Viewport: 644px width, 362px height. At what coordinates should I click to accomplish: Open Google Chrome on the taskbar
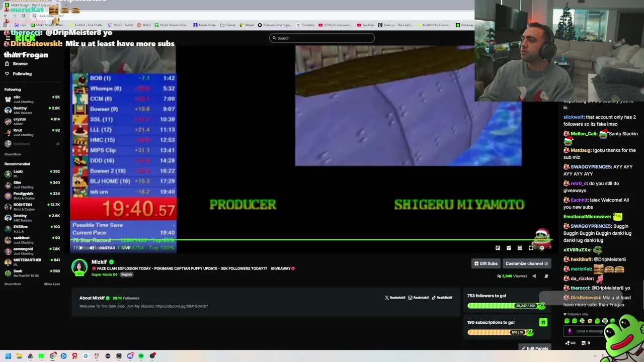tap(52, 356)
